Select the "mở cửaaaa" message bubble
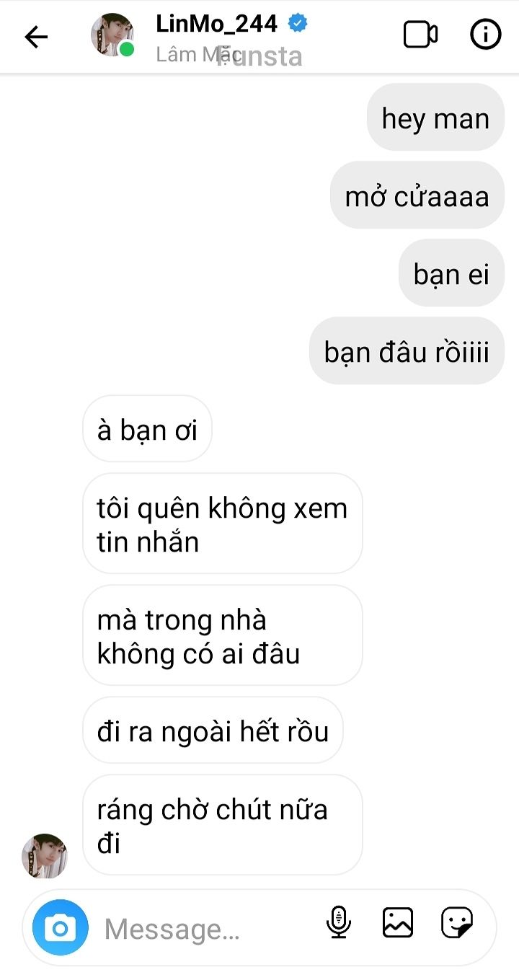This screenshot has width=519, height=980. (x=417, y=195)
